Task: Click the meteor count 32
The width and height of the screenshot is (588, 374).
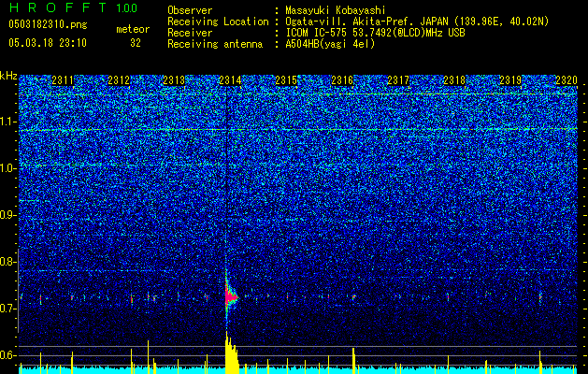Action: click(x=136, y=43)
